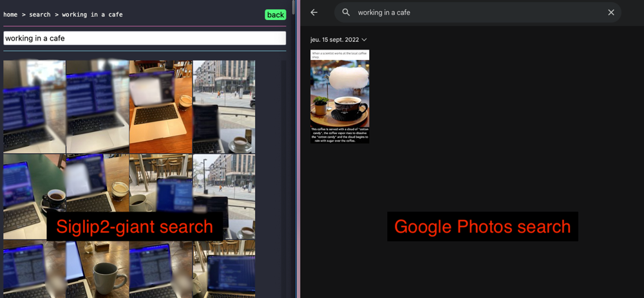Open the home breadcrumb link
The height and width of the screenshot is (298, 644).
tap(10, 15)
